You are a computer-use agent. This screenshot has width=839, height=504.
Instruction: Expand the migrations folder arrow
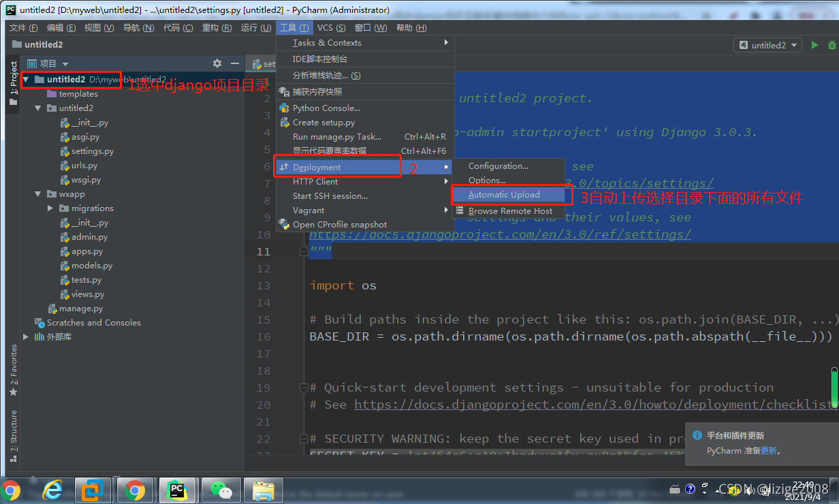pos(50,208)
